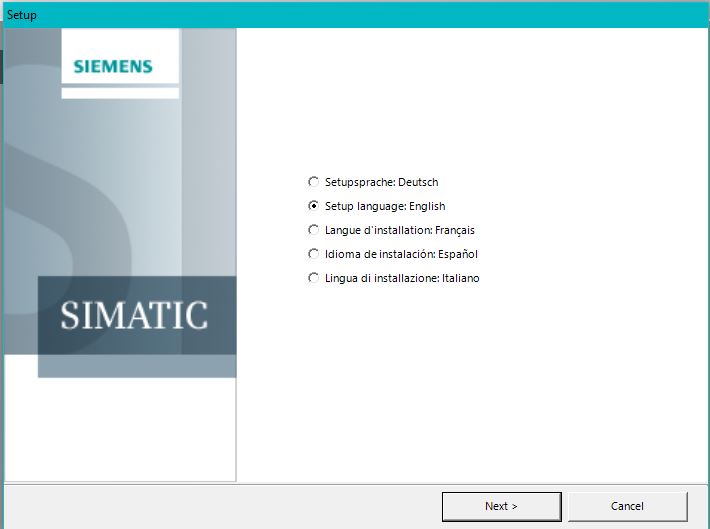710x529 pixels.
Task: Click the 'Langue d'installation: Français' label
Action: (399, 230)
